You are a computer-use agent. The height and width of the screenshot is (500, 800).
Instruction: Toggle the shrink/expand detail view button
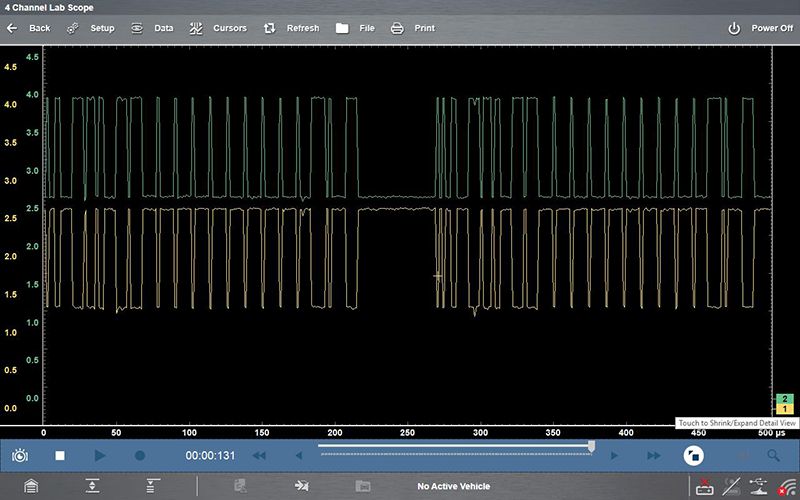click(x=693, y=456)
